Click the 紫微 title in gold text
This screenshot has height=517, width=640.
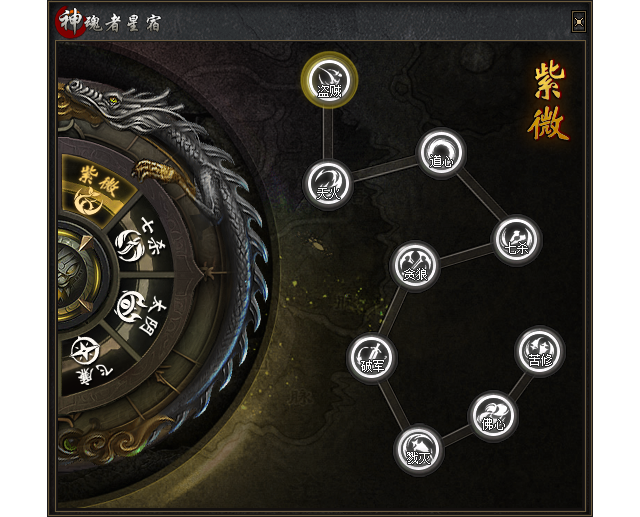548,102
